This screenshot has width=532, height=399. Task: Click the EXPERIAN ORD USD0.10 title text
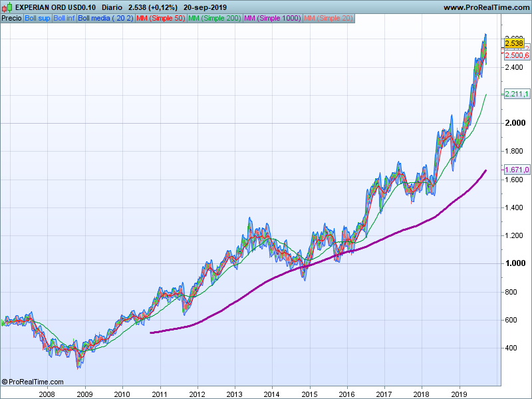click(55, 7)
